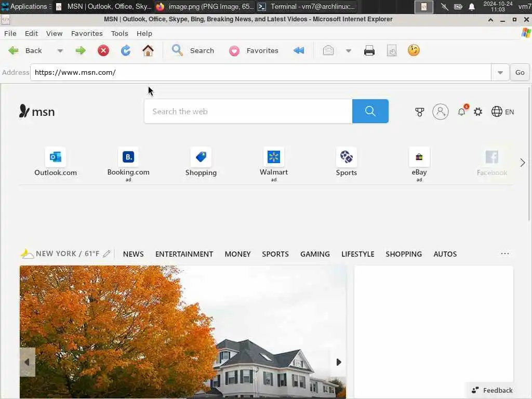Viewport: 532px width, 399px height.
Task: Switch to the Terminal taskbar window
Action: 306,6
